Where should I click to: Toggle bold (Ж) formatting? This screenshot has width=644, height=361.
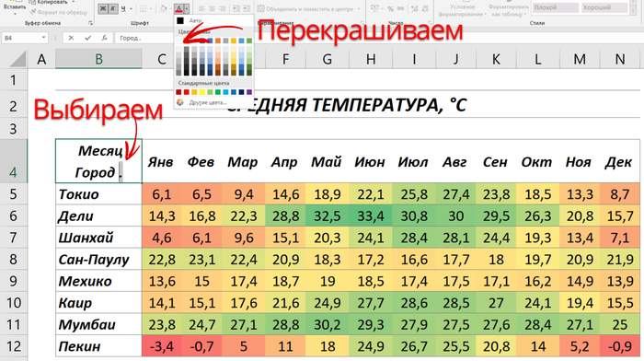pos(103,8)
